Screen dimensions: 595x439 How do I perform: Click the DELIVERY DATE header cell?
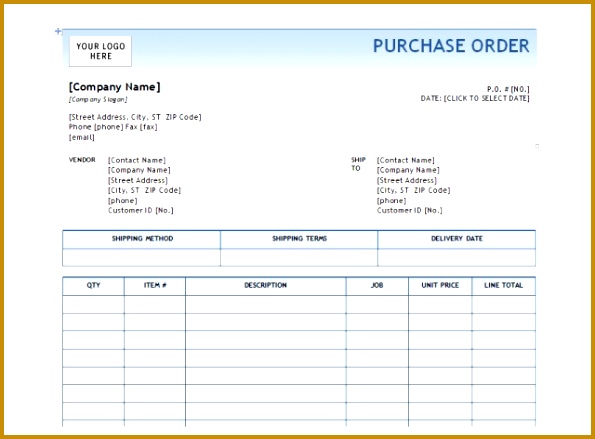[456, 239]
